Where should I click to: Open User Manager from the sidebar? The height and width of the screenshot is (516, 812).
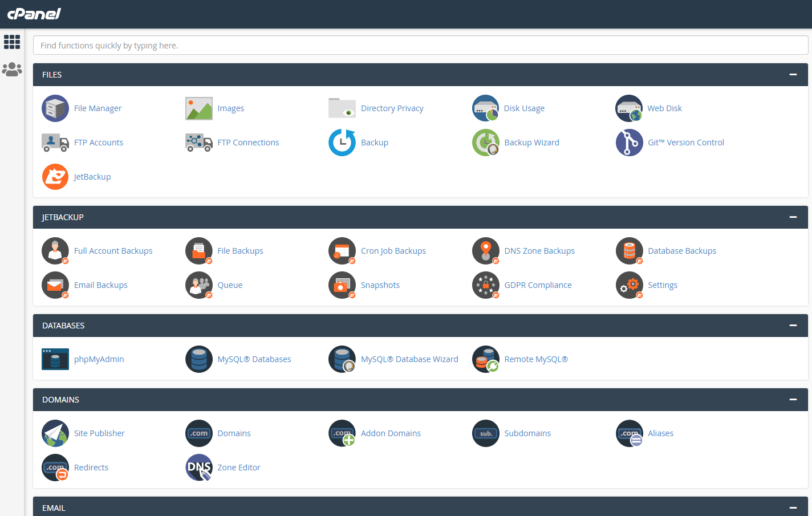tap(12, 70)
